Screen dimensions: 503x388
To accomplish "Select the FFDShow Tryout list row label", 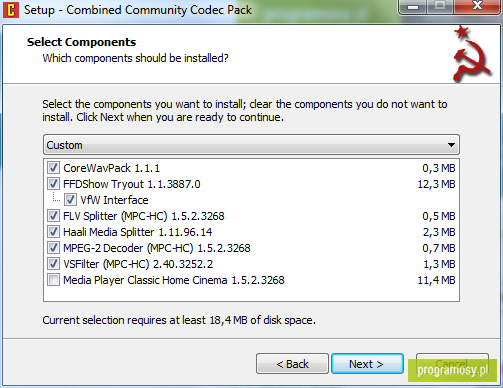I will click(x=132, y=184).
